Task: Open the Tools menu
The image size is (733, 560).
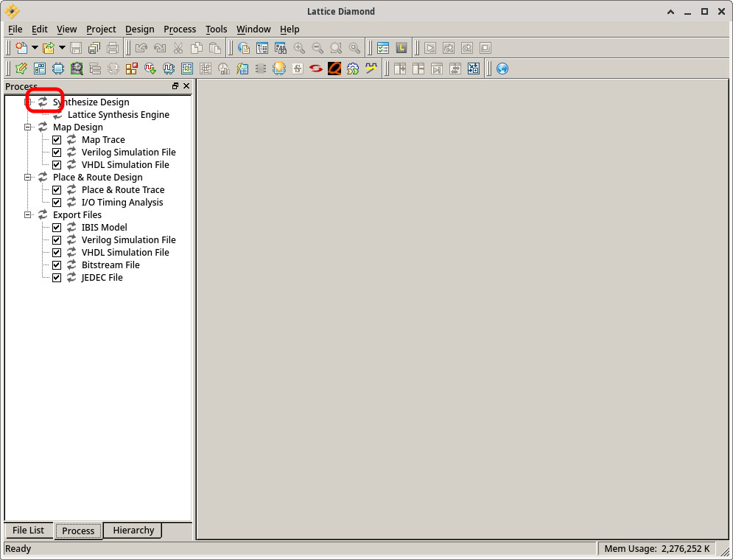Action: point(216,29)
